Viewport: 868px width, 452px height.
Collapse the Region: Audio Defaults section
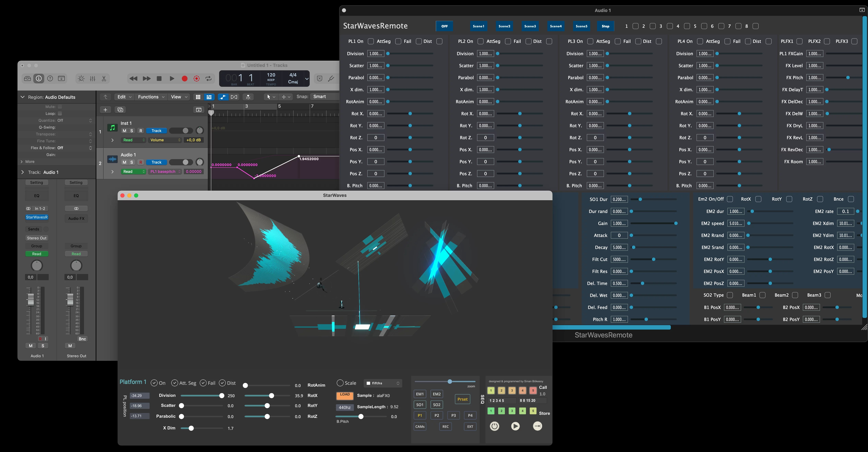23,97
